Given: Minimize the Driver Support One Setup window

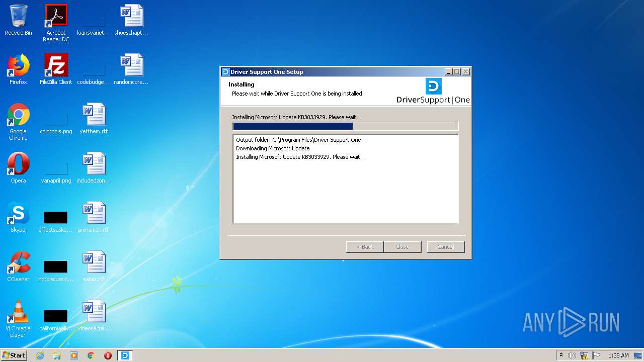Looking at the screenshot, I should [x=449, y=72].
